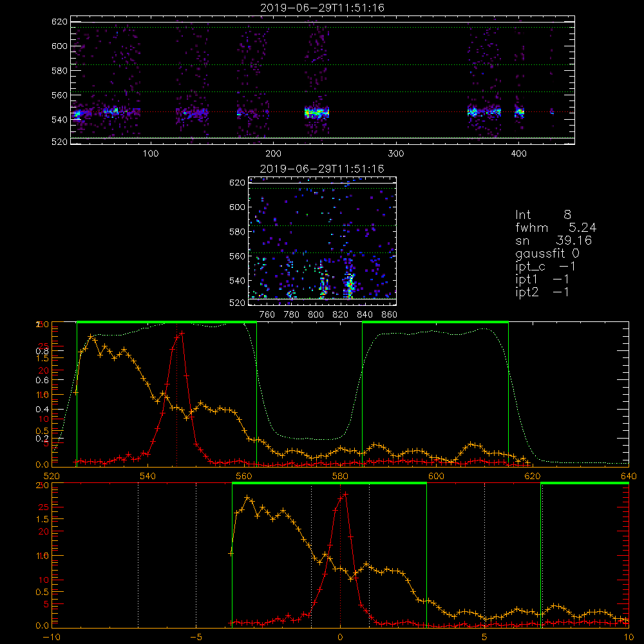Click x-axis label 300 of top spectrogram

coord(396,154)
